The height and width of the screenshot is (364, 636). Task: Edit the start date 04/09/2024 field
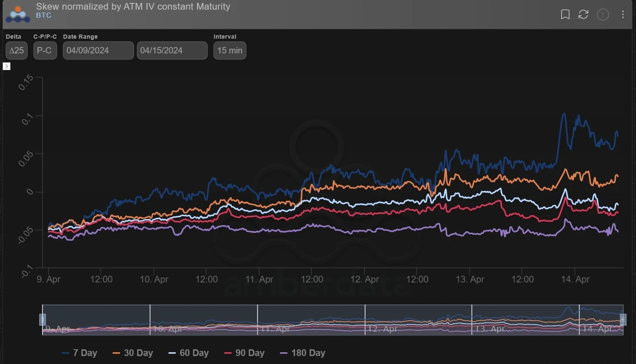point(98,50)
